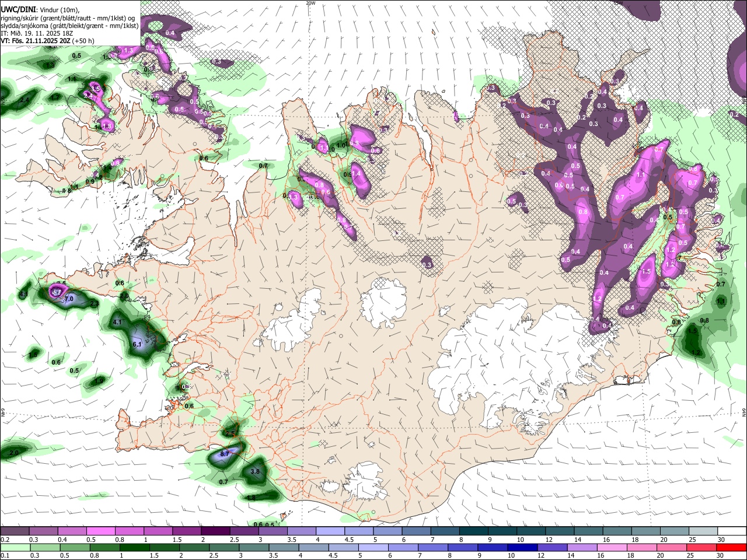This screenshot has width=747, height=560.
Task: Click the 20 label under the lower legend row
Action: [x=661, y=556]
